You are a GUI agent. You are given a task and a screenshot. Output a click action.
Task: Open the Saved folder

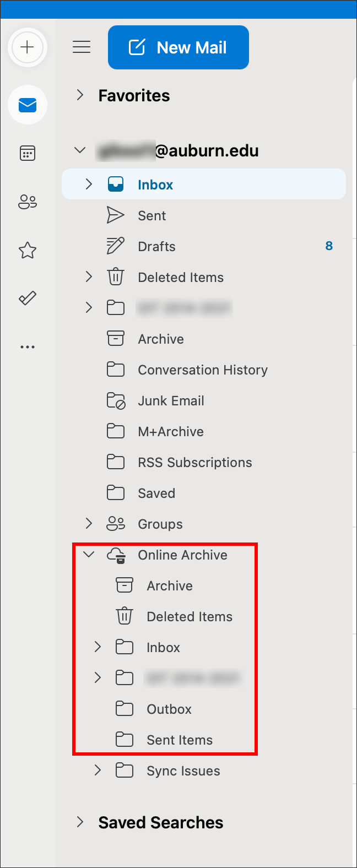[x=156, y=493]
